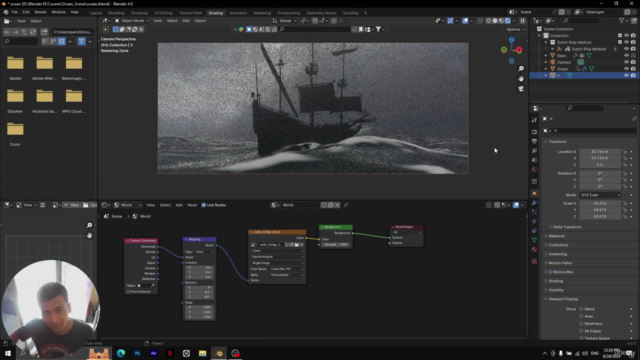Click the viewport pan hand icon

click(521, 79)
